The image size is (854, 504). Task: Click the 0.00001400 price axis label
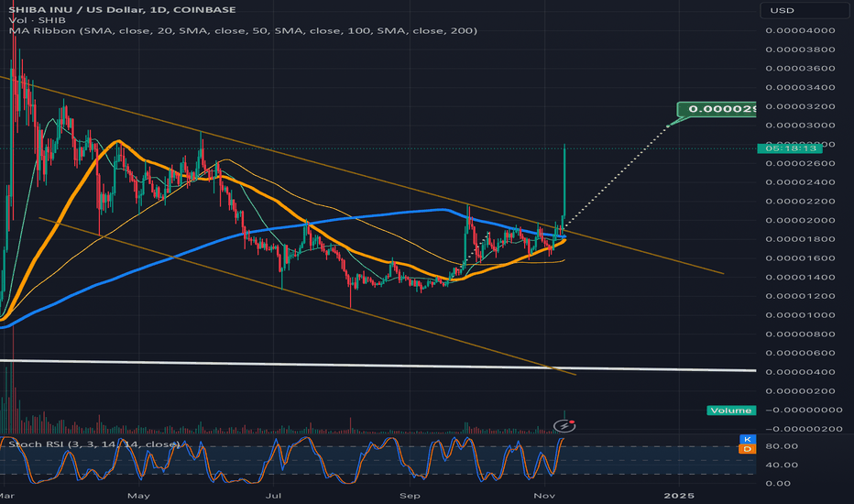pos(800,278)
